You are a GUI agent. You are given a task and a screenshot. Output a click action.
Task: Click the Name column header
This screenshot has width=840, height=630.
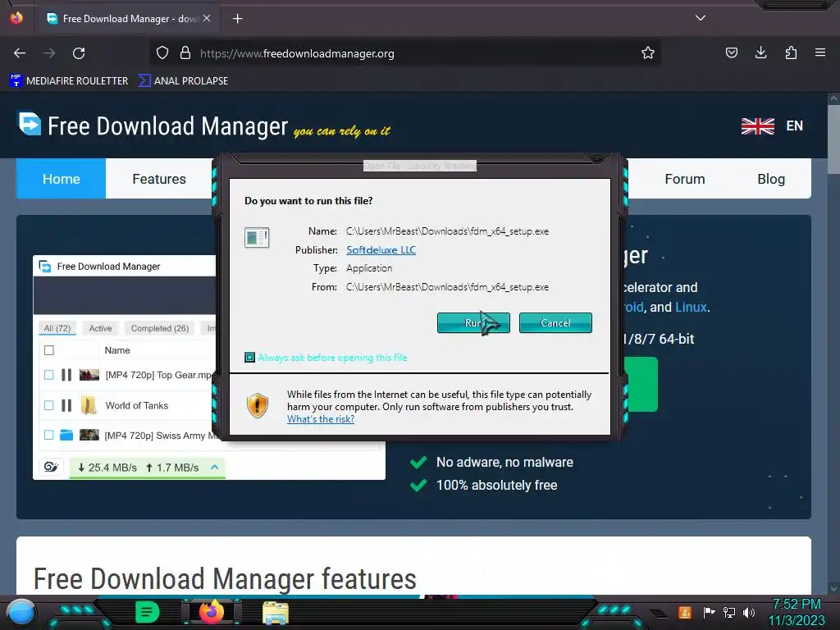[x=117, y=350]
